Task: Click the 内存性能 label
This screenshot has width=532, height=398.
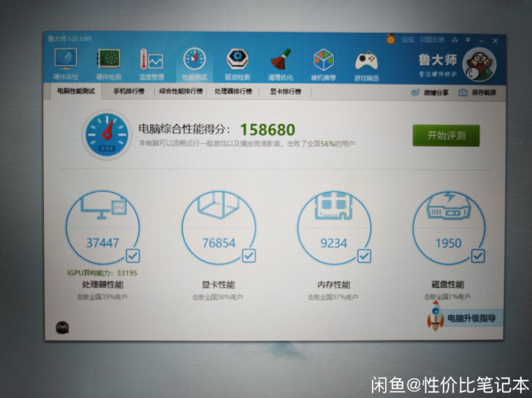Action: coord(333,284)
